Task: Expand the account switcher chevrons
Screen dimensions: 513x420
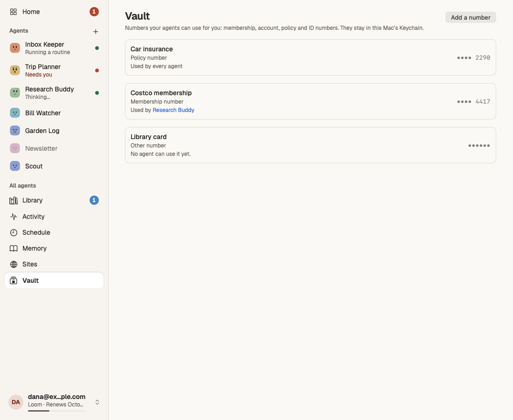Action: (97, 402)
